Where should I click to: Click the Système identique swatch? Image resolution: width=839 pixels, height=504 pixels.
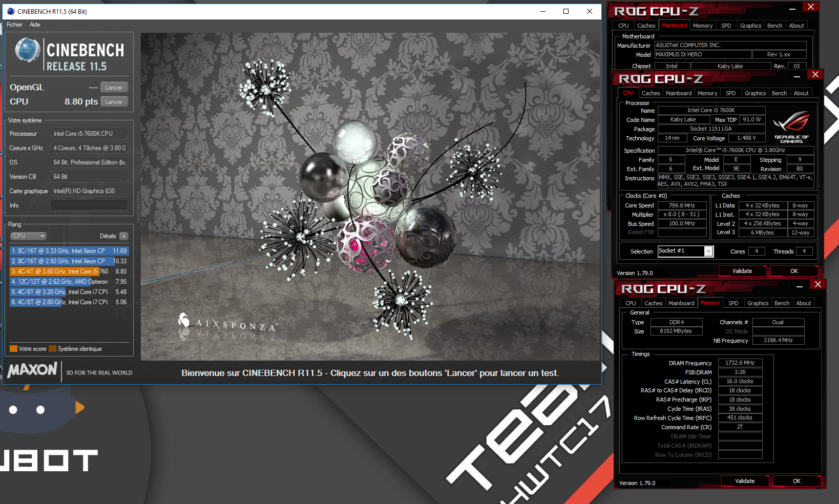(52, 349)
